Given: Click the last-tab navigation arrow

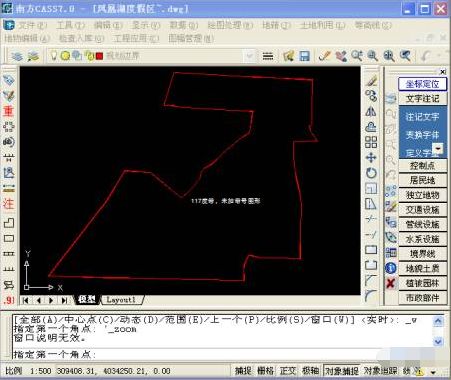Looking at the screenshot, I should tap(64, 300).
